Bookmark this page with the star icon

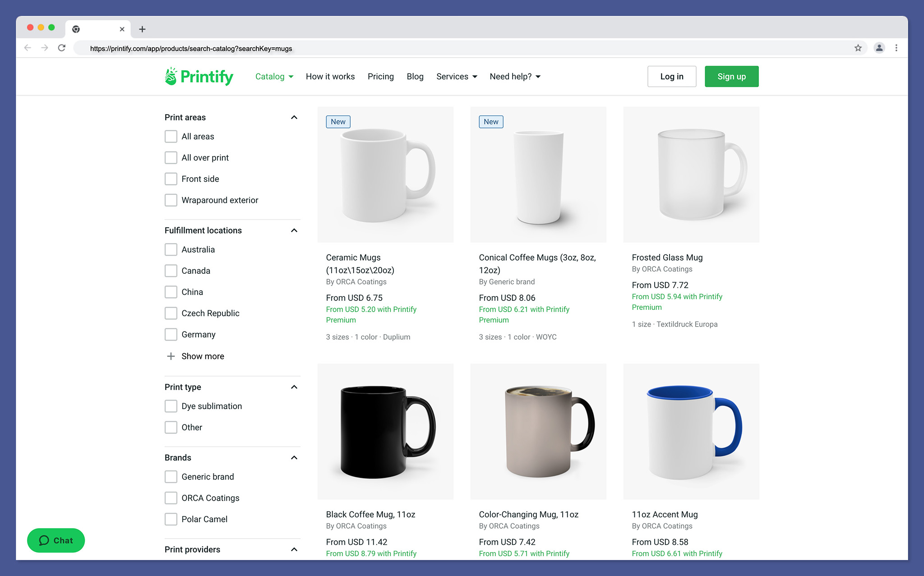[x=858, y=48]
